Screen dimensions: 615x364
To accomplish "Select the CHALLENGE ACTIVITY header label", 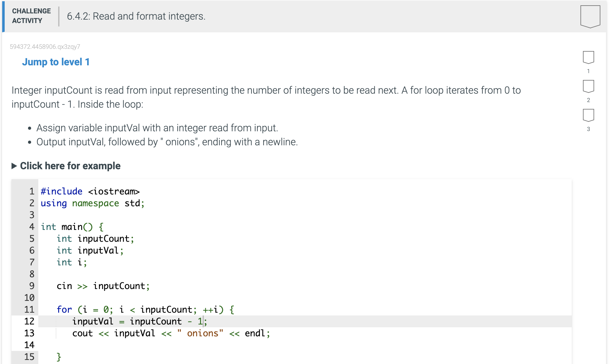I will click(31, 16).
